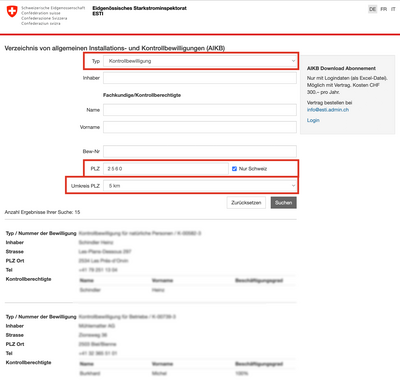Open the info@esti.admin.ch email link

(328, 110)
